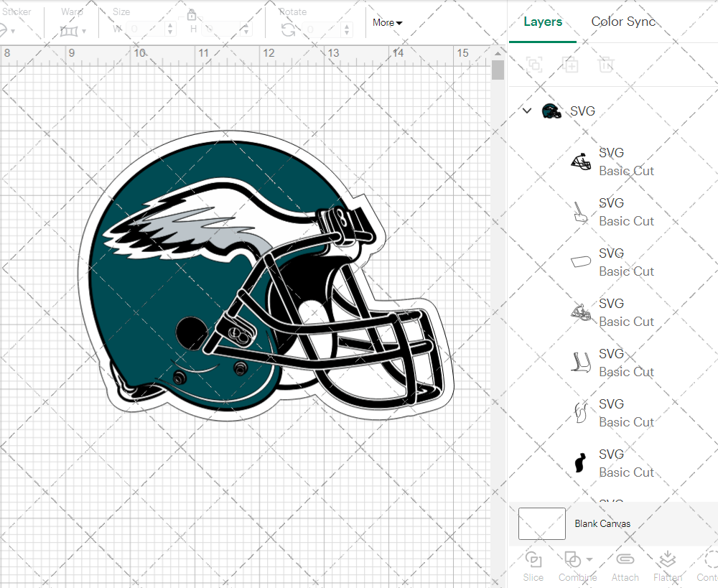
Task: Click the Flatten tool icon
Action: [x=668, y=560]
